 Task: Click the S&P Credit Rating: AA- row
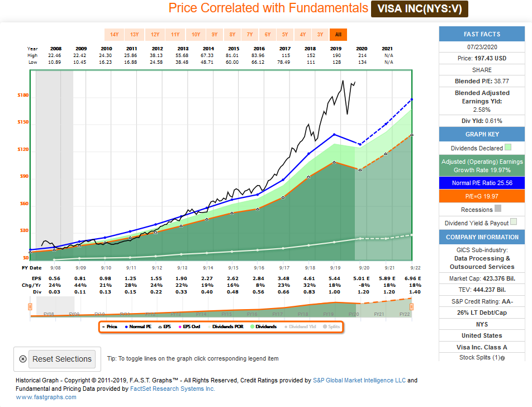click(x=482, y=301)
